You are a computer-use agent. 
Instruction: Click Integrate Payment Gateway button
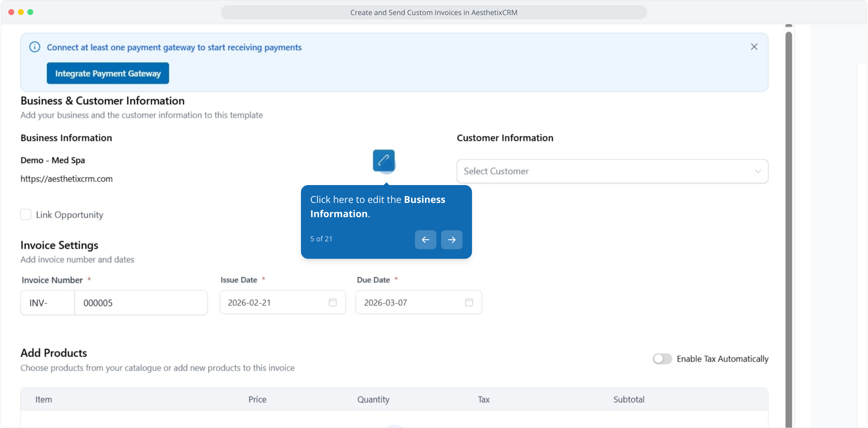(108, 73)
